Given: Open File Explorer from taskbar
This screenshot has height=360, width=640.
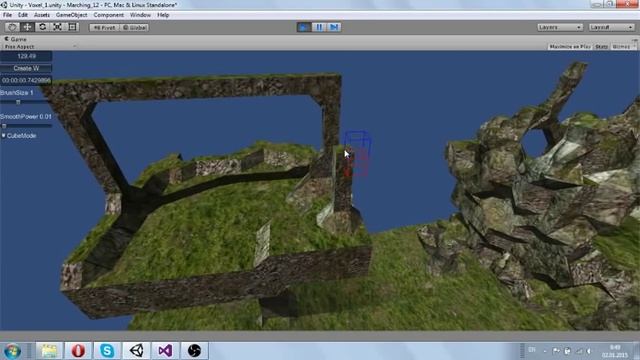Looking at the screenshot, I should [x=49, y=351].
